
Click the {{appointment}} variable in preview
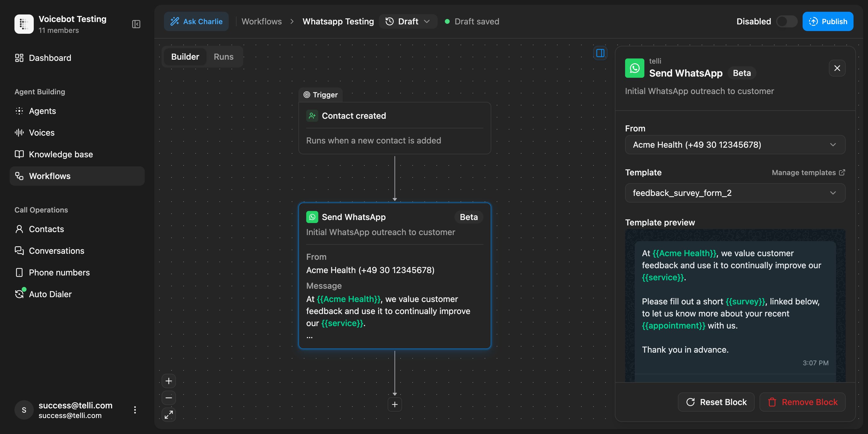pos(673,325)
